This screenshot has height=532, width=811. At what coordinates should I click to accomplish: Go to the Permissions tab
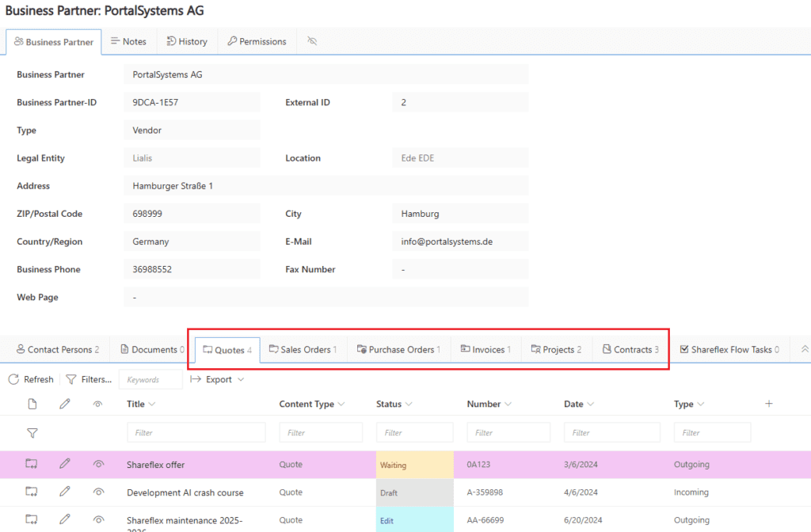257,41
